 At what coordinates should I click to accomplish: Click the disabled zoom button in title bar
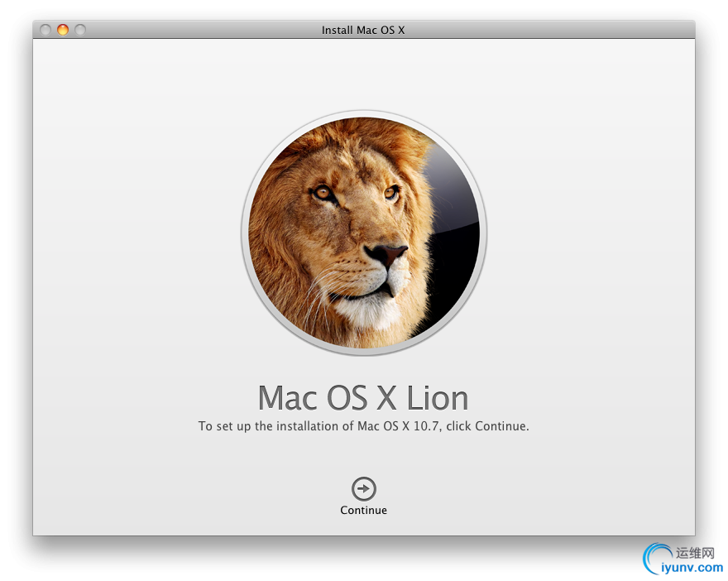80,30
